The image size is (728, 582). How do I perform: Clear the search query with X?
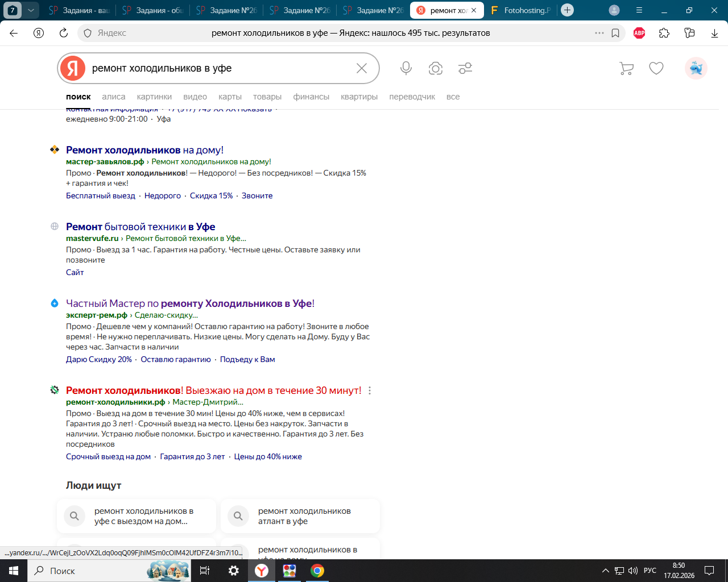pos(362,68)
